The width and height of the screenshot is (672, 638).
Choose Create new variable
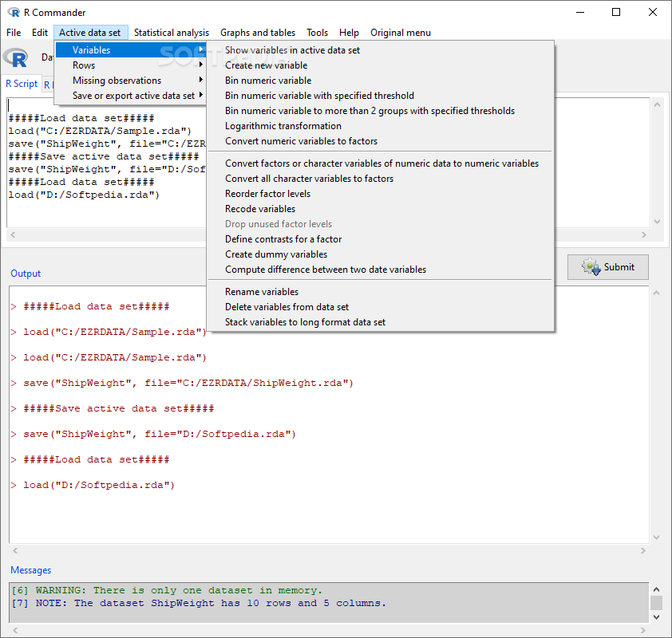pos(381,65)
